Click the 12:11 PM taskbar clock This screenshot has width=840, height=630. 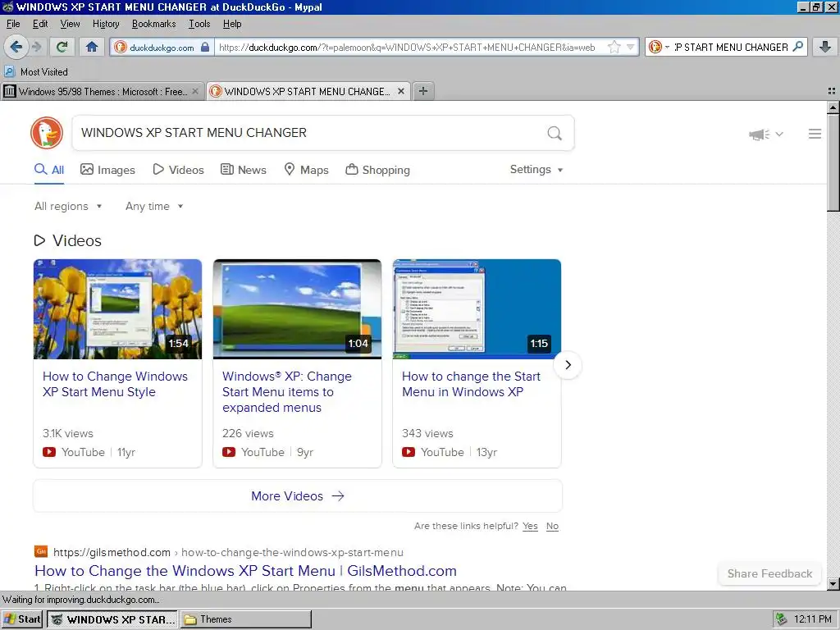pos(813,619)
